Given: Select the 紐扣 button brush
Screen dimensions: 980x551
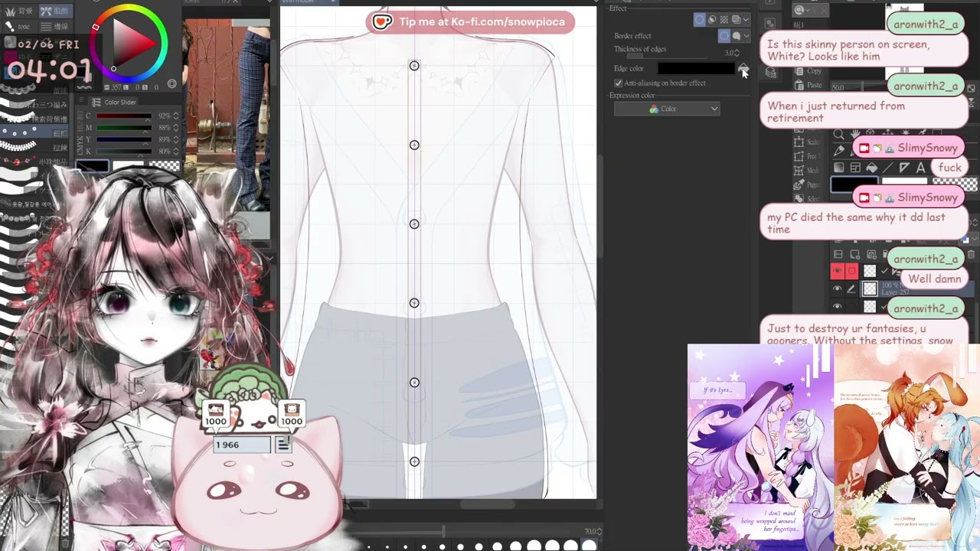Looking at the screenshot, I should point(34,132).
